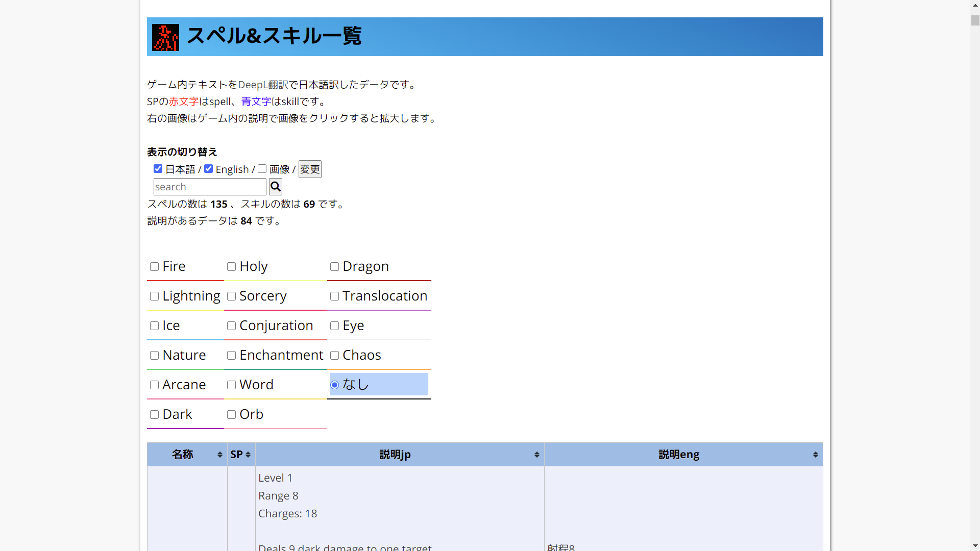
Task: Sort by 説明eng column sort arrows
Action: click(x=815, y=455)
